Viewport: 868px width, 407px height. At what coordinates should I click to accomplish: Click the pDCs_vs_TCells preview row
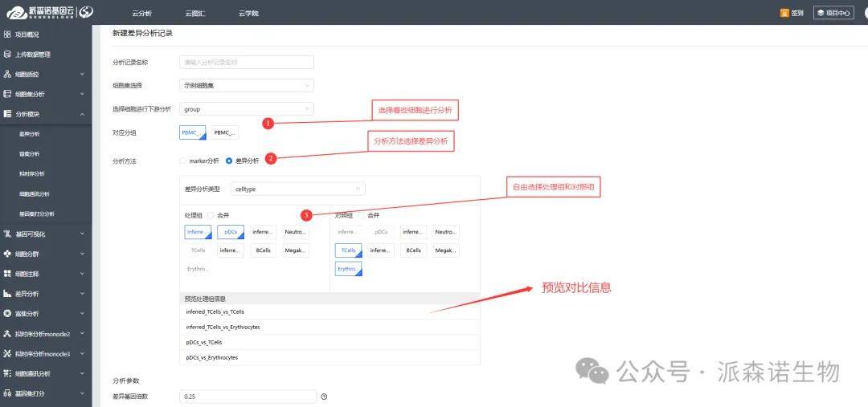click(x=330, y=342)
